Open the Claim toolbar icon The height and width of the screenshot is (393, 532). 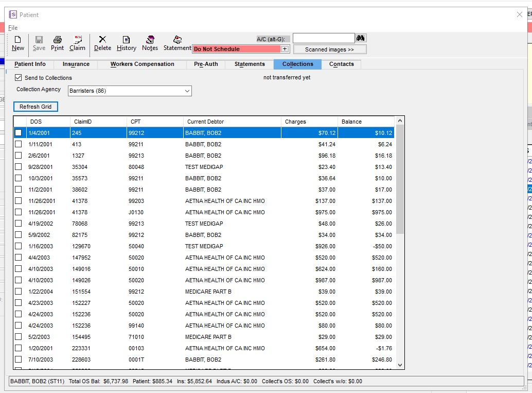tap(77, 43)
